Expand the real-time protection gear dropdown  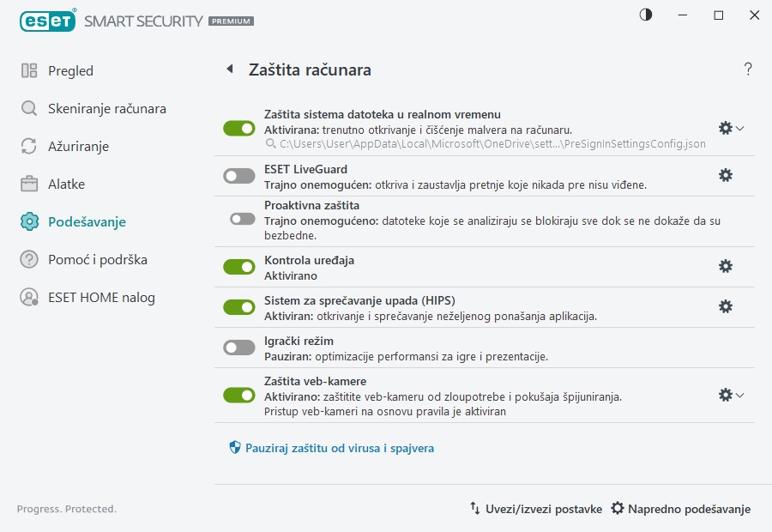coord(739,128)
